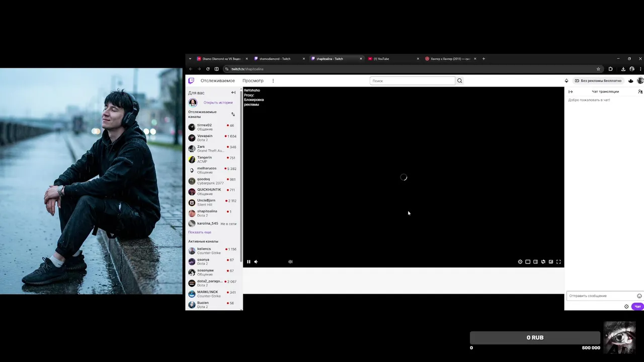The height and width of the screenshot is (362, 644).
Task: Open the MARKL1NCK channel
Action: (x=212, y=294)
